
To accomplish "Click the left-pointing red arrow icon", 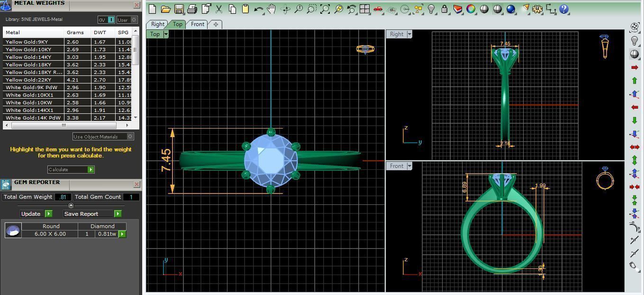I will coord(635,108).
